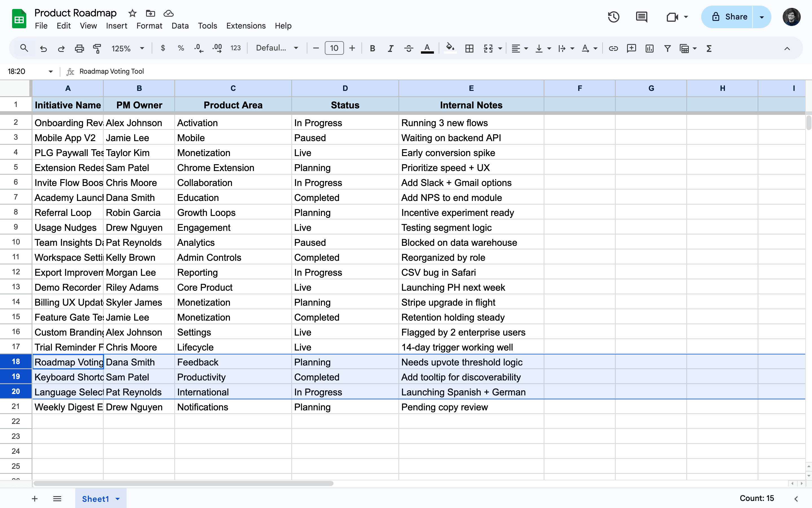Viewport: 812px width, 508px height.
Task: Add a new sheet
Action: point(35,499)
